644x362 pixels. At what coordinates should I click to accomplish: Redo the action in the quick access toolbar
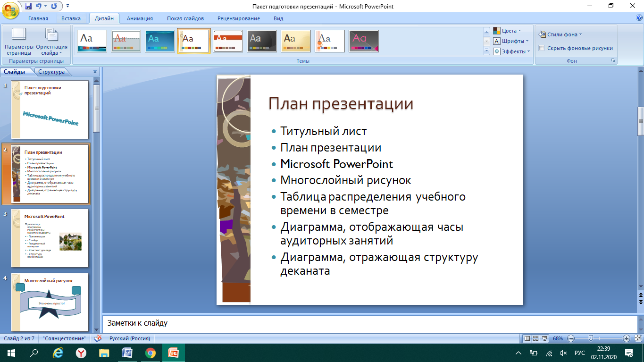coord(54,6)
